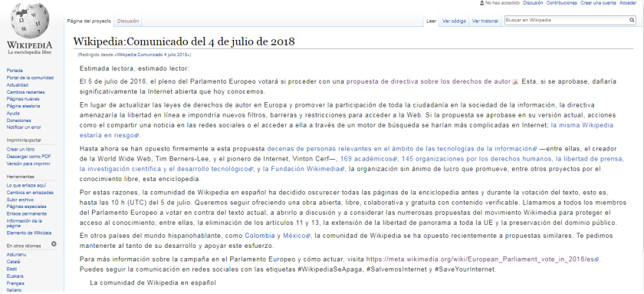Click the user icon beside 'No has accedido'

(481, 3)
